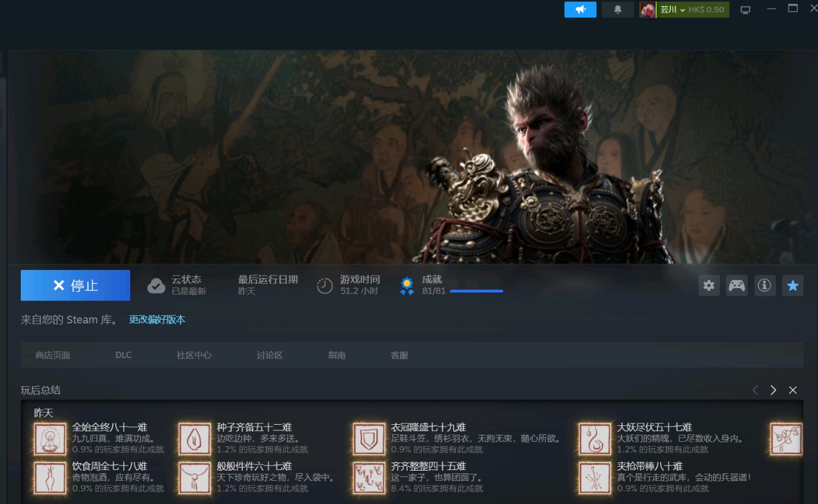The height and width of the screenshot is (504, 818).
Task: Open the game information icon
Action: click(x=765, y=285)
